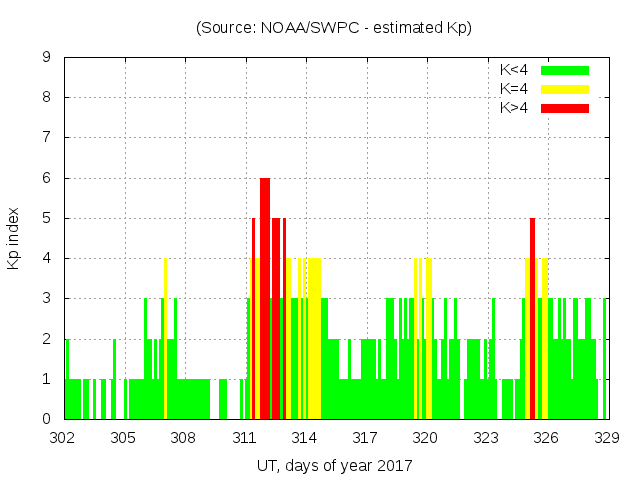The width and height of the screenshot is (640, 480).
Task: Click the yellow K=4 legend swatch
Action: pos(565,89)
